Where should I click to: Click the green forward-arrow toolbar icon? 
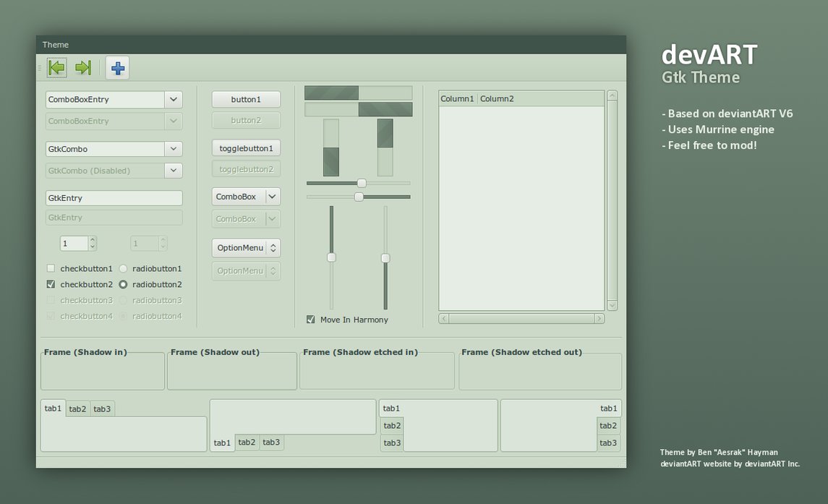tap(82, 67)
